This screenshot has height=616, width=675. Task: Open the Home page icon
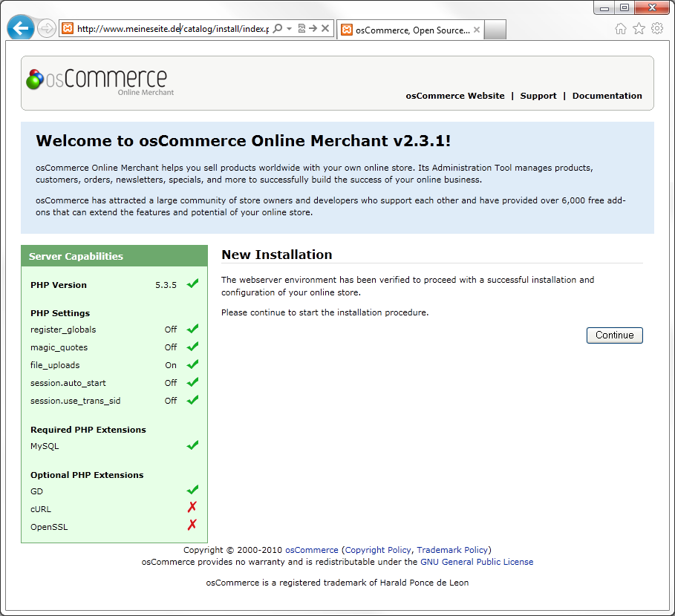[621, 29]
